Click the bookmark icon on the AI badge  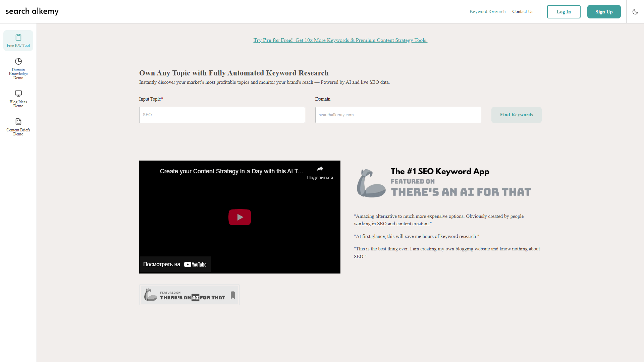click(x=233, y=295)
